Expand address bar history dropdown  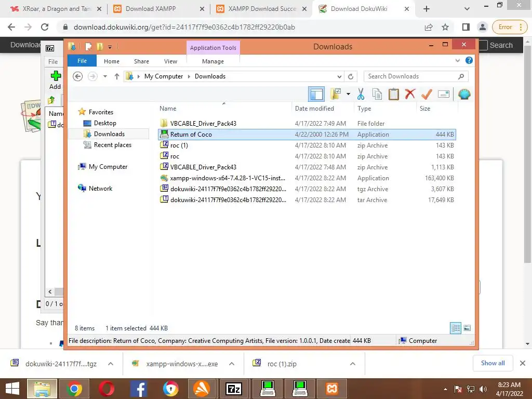coord(339,76)
